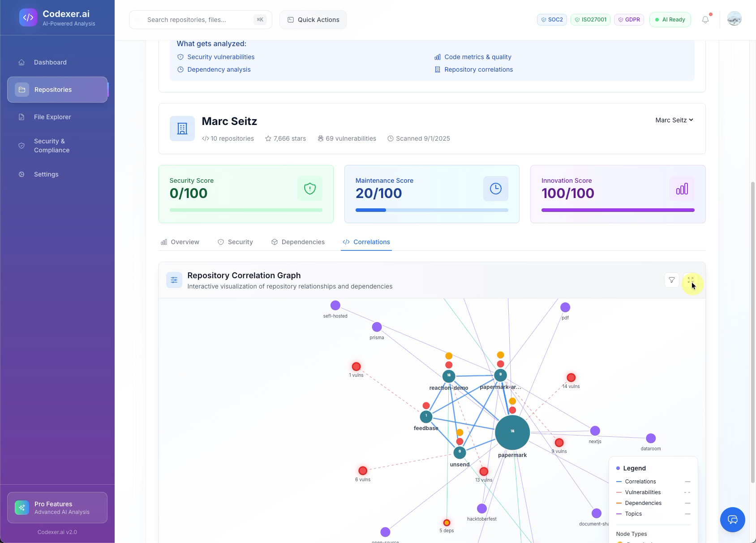Open the chat assistant bubble icon
756x543 pixels.
tap(732, 520)
